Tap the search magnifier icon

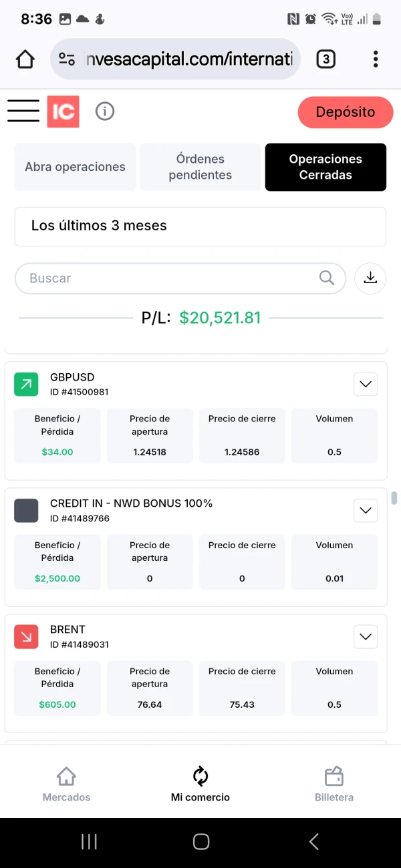pos(327,278)
